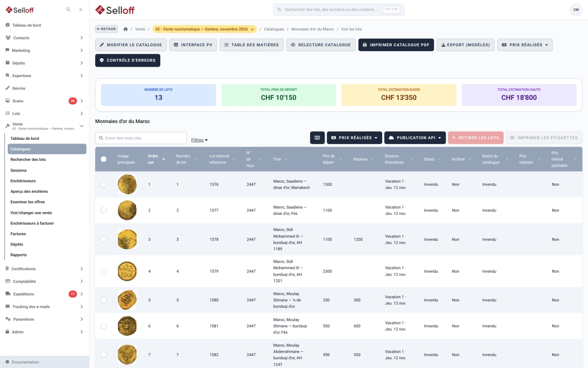Click the Marketing flag icon
Viewport: 588px width, 368px height.
[7, 50]
